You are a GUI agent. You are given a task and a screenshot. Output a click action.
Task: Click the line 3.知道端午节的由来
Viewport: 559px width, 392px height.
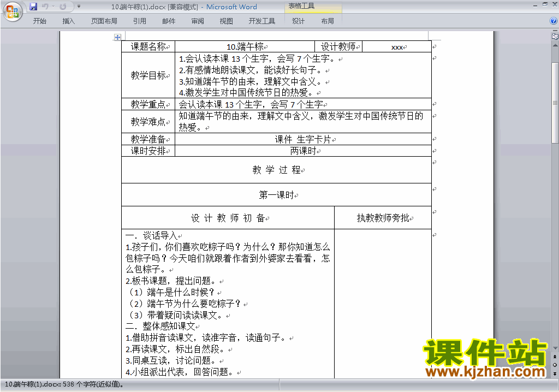(250, 82)
